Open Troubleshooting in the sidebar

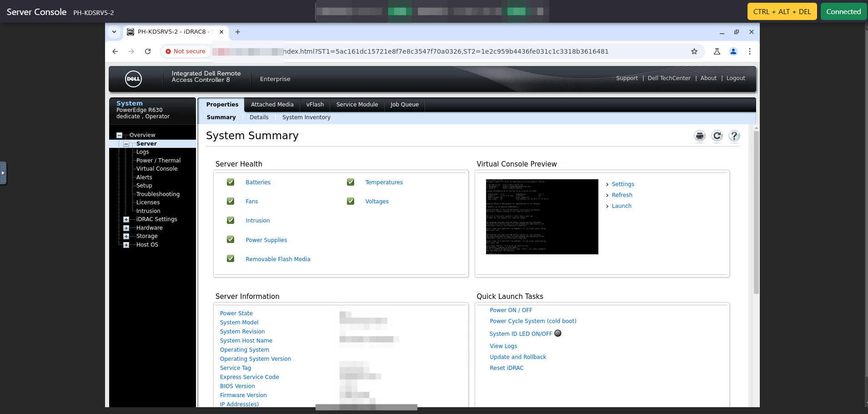pyautogui.click(x=158, y=194)
